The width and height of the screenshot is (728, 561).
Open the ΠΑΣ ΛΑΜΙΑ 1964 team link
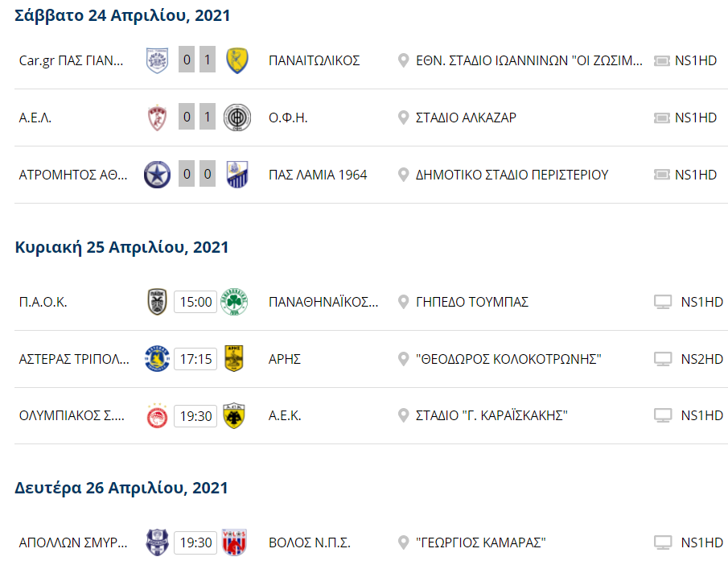(x=318, y=175)
